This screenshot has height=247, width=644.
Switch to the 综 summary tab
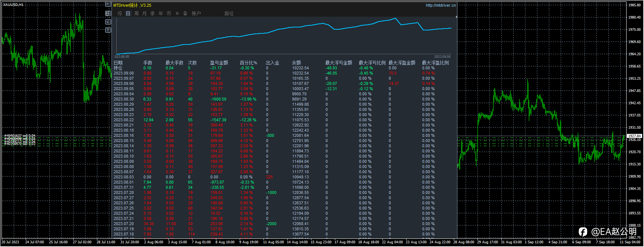[120, 13]
